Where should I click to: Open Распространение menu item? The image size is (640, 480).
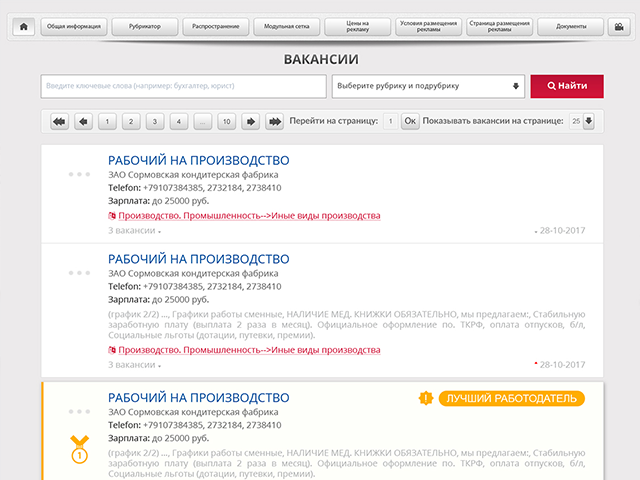point(216,27)
